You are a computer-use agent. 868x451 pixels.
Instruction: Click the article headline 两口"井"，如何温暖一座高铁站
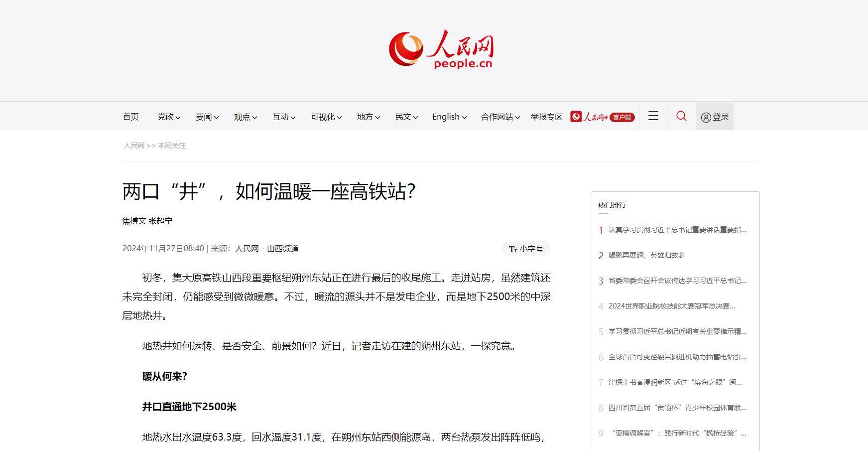click(x=269, y=191)
